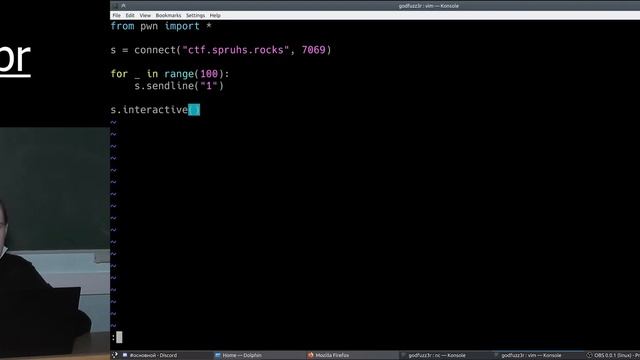The width and height of the screenshot is (640, 360).
Task: Switch to OBS taskbar entry
Action: pos(613,355)
